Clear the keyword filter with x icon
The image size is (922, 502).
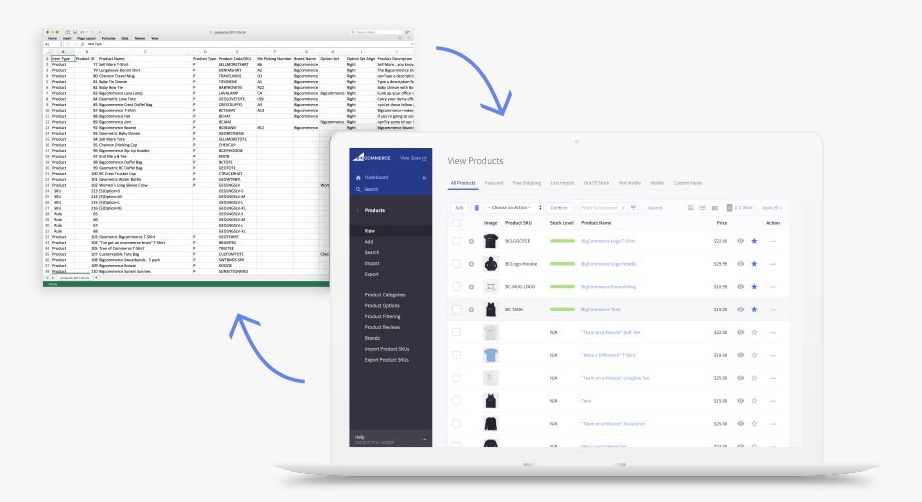[623, 208]
